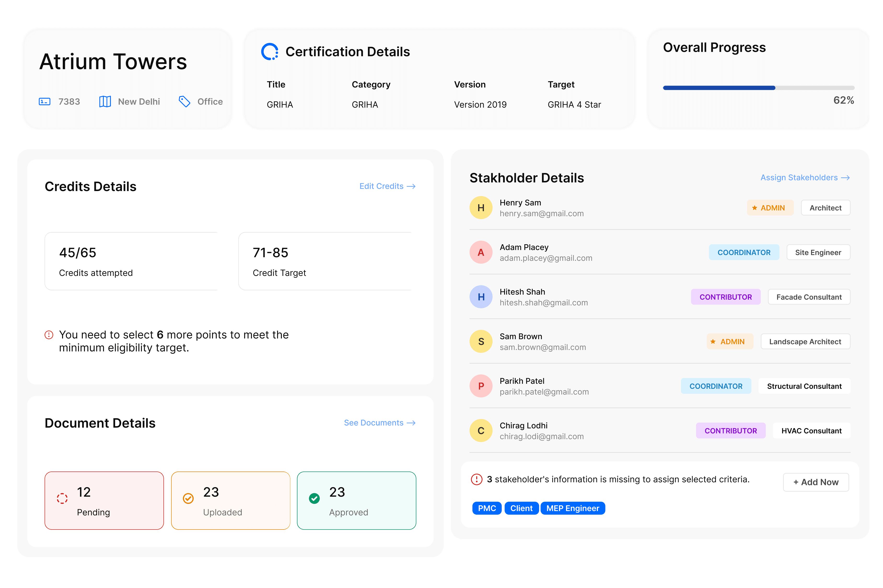Click the Overall Progress bar

click(759, 88)
